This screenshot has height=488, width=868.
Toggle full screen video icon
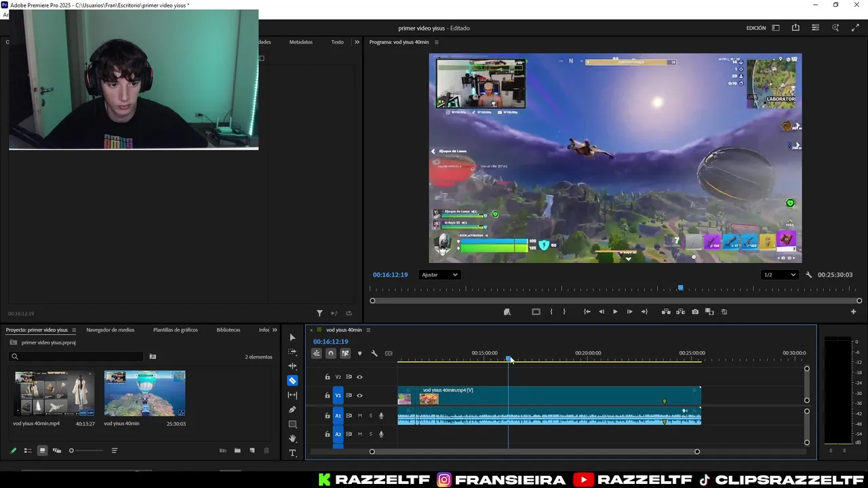[x=855, y=28]
